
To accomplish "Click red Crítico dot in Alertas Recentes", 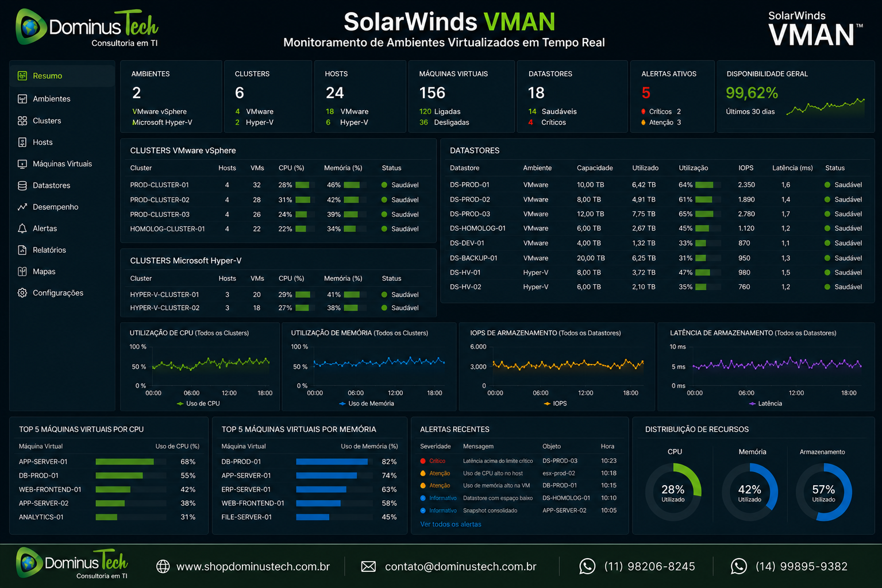I will click(423, 461).
